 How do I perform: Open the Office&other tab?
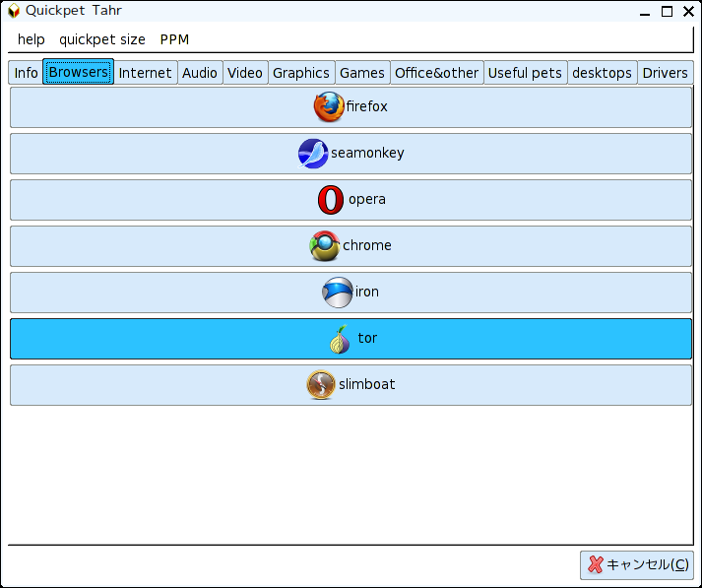point(436,73)
